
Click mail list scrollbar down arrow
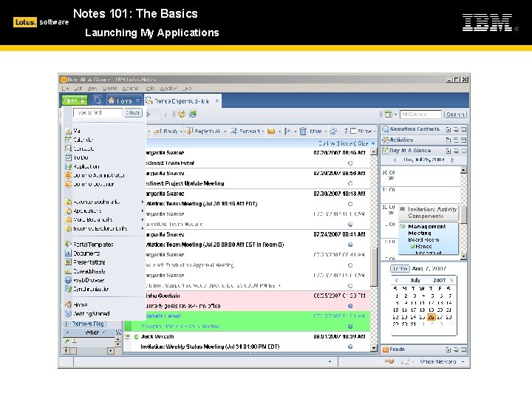pyautogui.click(x=374, y=348)
